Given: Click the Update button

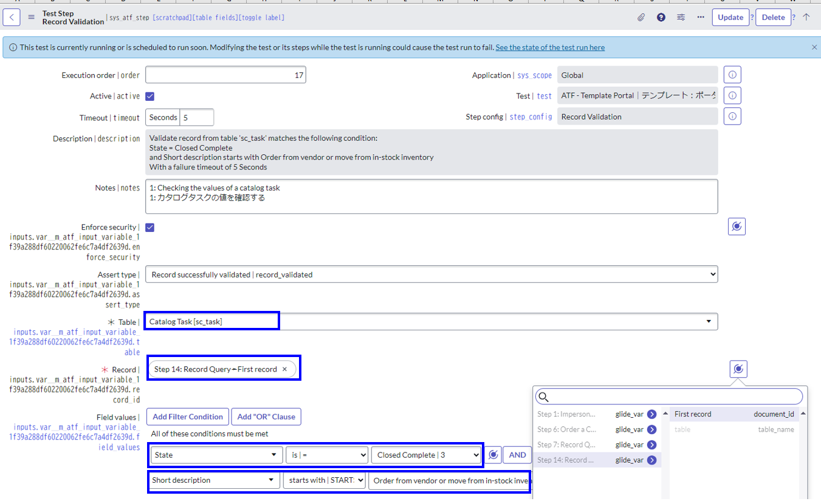Looking at the screenshot, I should pos(730,17).
